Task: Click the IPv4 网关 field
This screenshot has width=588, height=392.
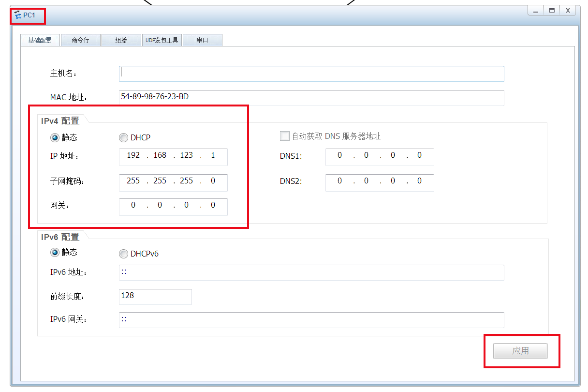Action: pyautogui.click(x=173, y=206)
